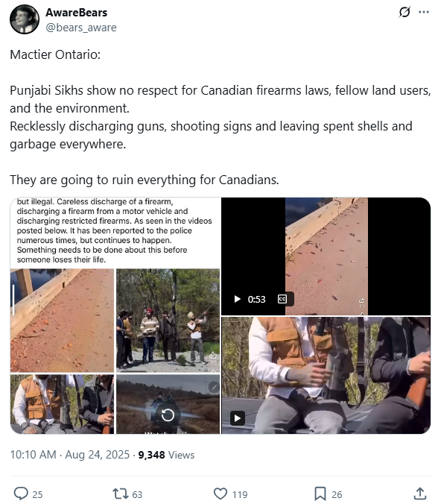This screenshot has width=441, height=504.
Task: Click the AwareBears profile avatar
Action: point(25,19)
